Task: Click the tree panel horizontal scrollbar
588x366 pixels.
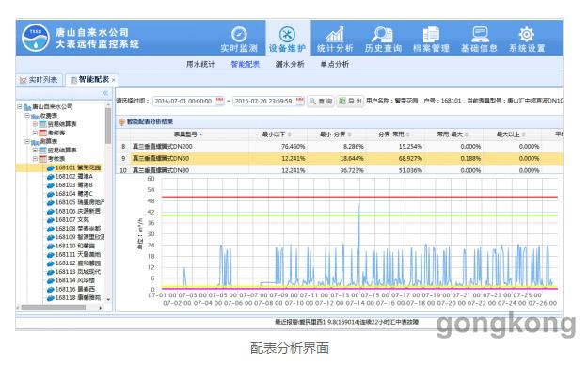Action: (x=54, y=308)
